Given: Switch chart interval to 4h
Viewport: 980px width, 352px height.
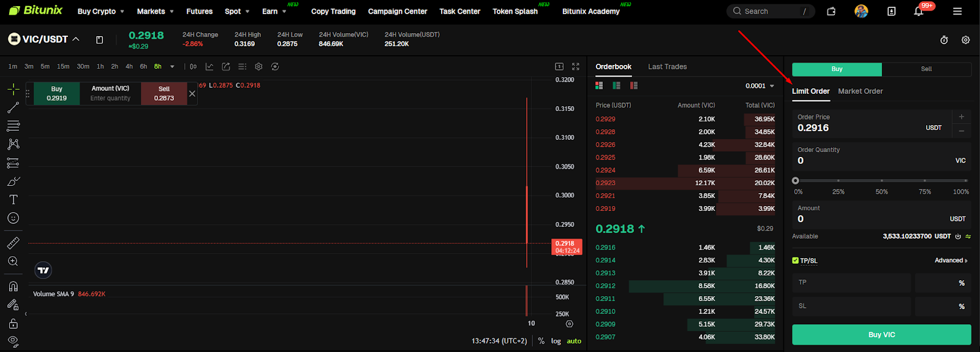Looking at the screenshot, I should tap(129, 67).
